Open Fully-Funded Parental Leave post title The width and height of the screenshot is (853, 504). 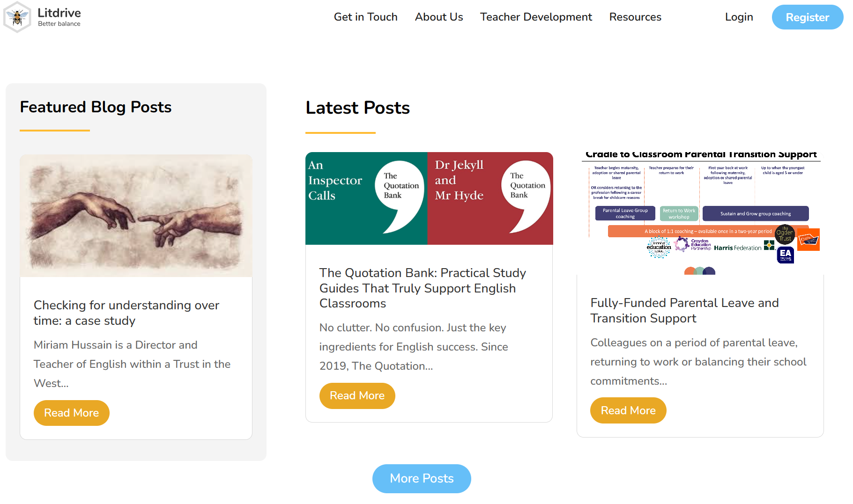(x=684, y=310)
